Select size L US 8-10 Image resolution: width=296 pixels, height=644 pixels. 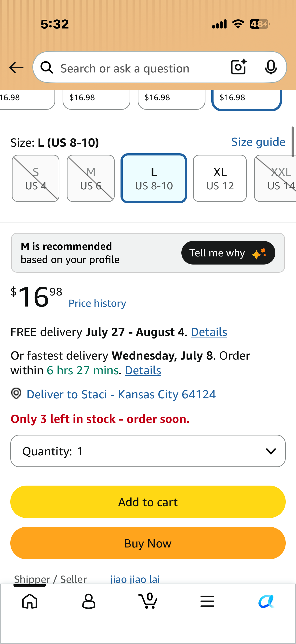154,179
